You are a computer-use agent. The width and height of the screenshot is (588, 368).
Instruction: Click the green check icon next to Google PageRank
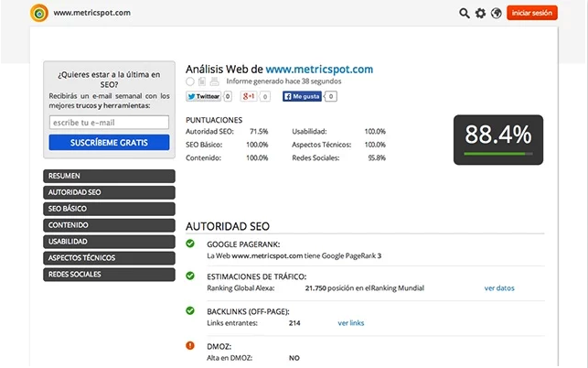pyautogui.click(x=190, y=244)
